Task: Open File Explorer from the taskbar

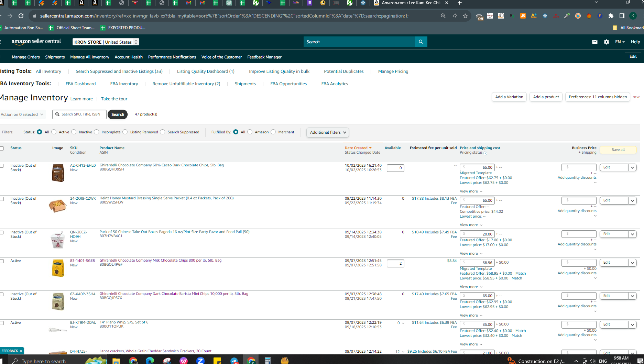Action: pyautogui.click(x=116, y=361)
